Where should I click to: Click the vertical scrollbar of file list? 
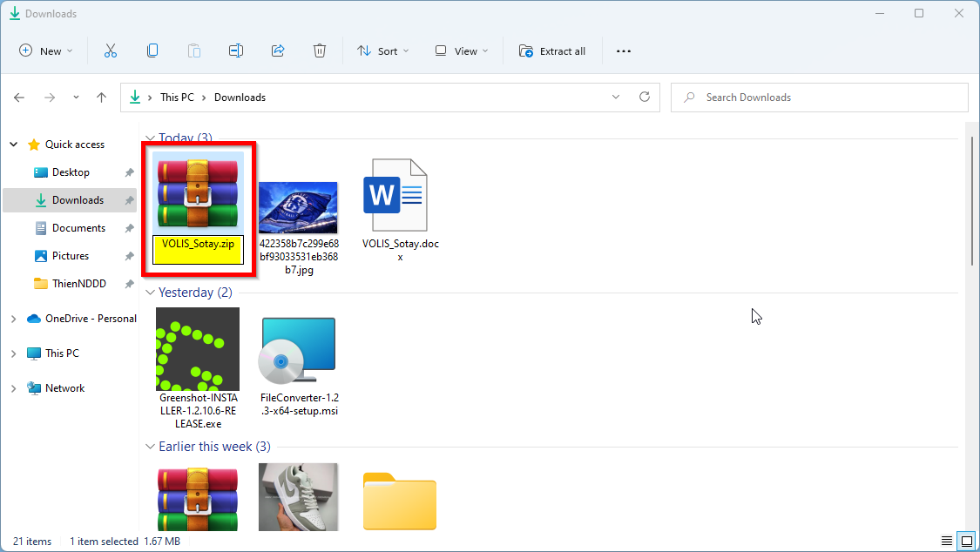(x=972, y=200)
